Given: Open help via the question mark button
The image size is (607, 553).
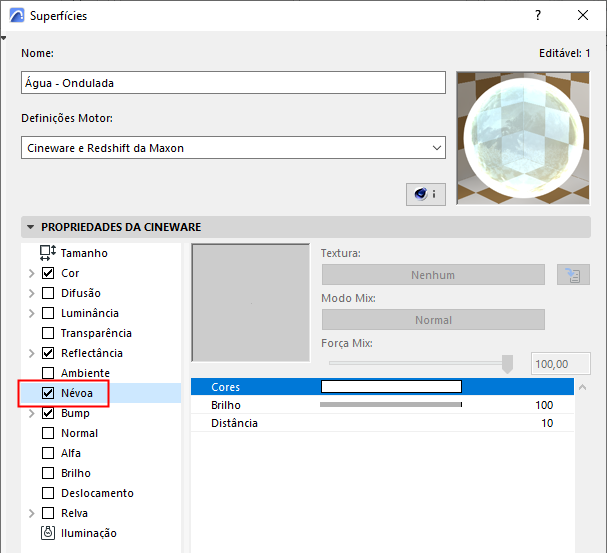Looking at the screenshot, I should pyautogui.click(x=538, y=15).
